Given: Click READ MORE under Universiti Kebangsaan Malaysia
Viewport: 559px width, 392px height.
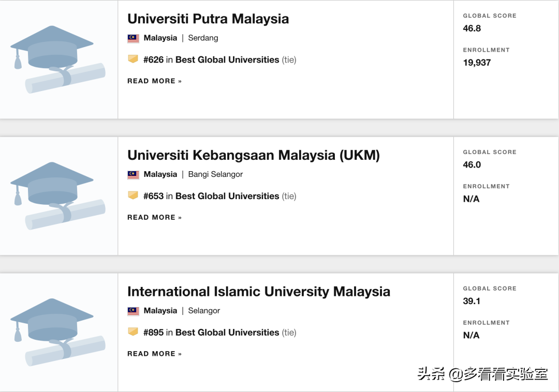Looking at the screenshot, I should point(154,218).
